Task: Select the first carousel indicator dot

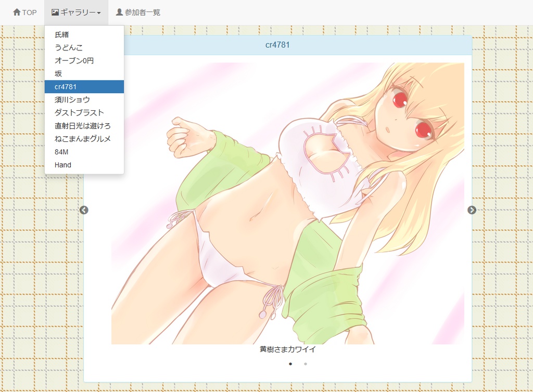Action: coord(290,364)
